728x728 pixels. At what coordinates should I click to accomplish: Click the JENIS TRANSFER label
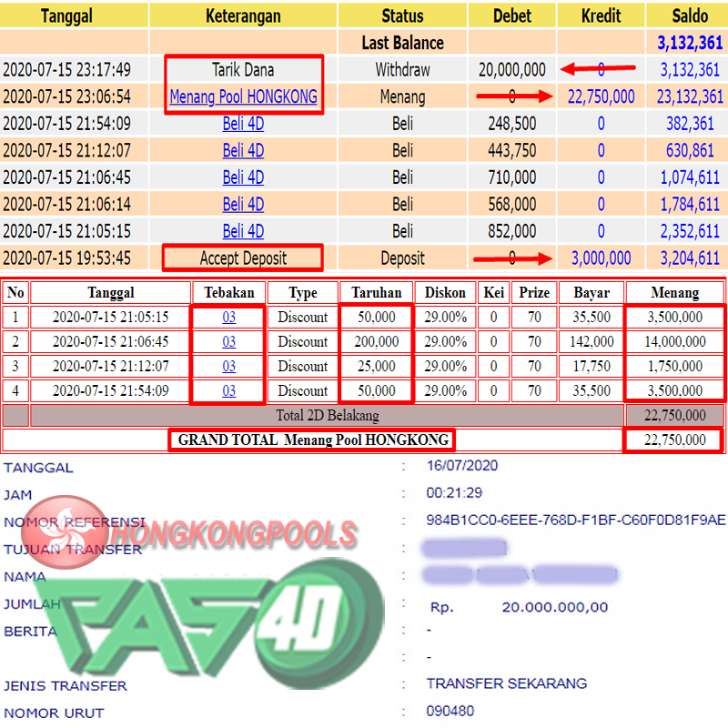[66, 686]
